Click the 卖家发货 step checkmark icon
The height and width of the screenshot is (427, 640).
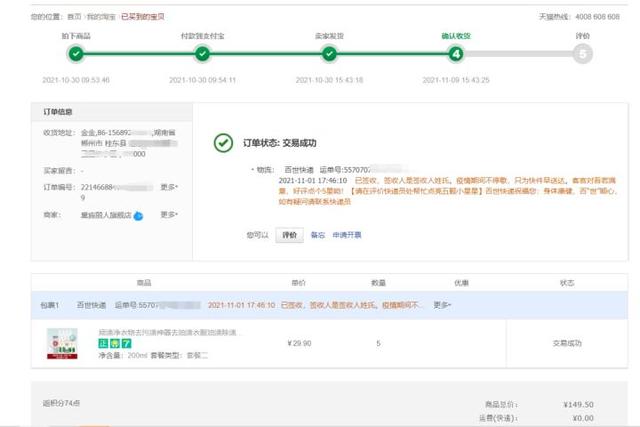[x=329, y=53]
